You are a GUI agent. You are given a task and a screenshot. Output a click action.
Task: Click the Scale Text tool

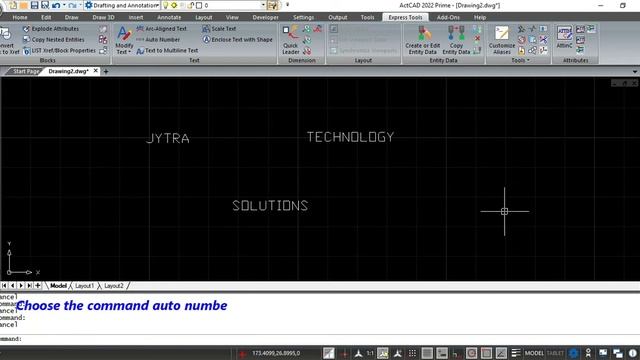pyautogui.click(x=219, y=29)
